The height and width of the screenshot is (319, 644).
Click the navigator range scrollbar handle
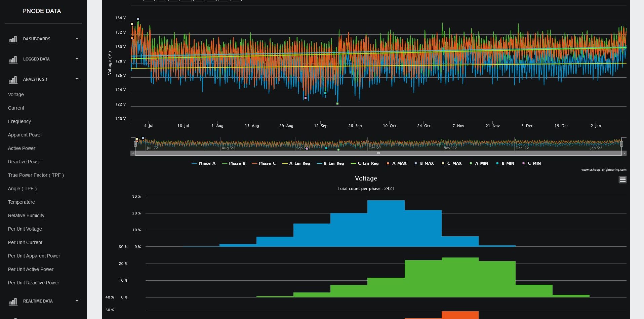[x=378, y=153]
